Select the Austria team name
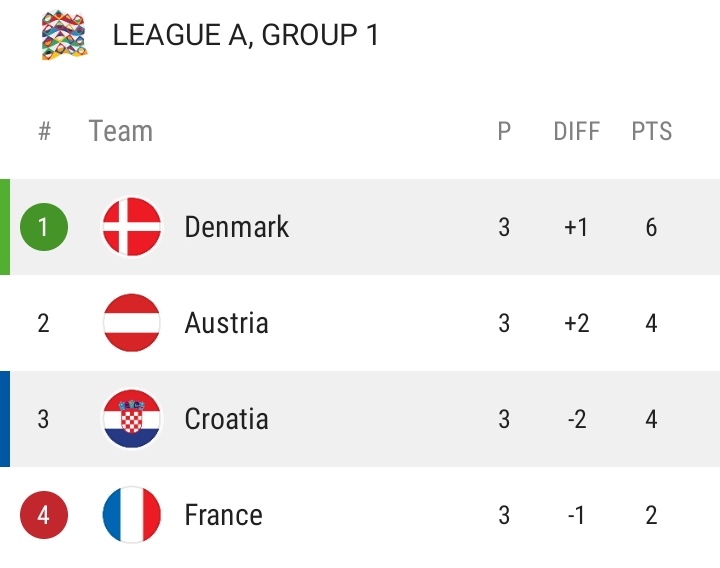720x568 pixels. [x=226, y=323]
